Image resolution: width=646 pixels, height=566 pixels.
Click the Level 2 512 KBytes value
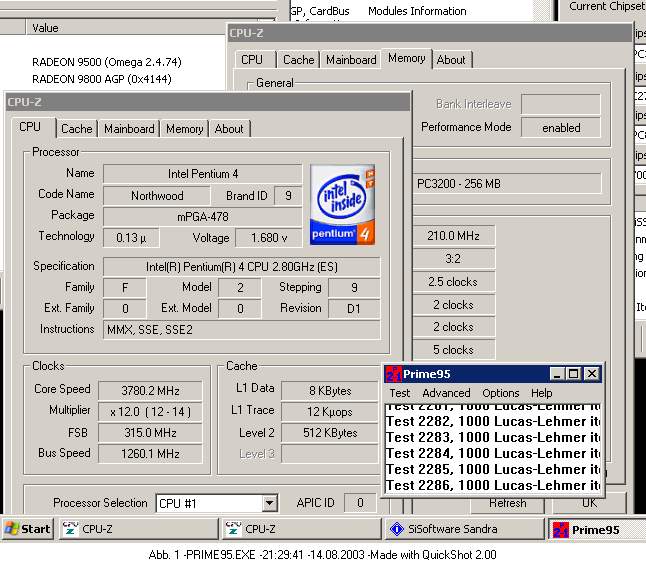pos(330,433)
